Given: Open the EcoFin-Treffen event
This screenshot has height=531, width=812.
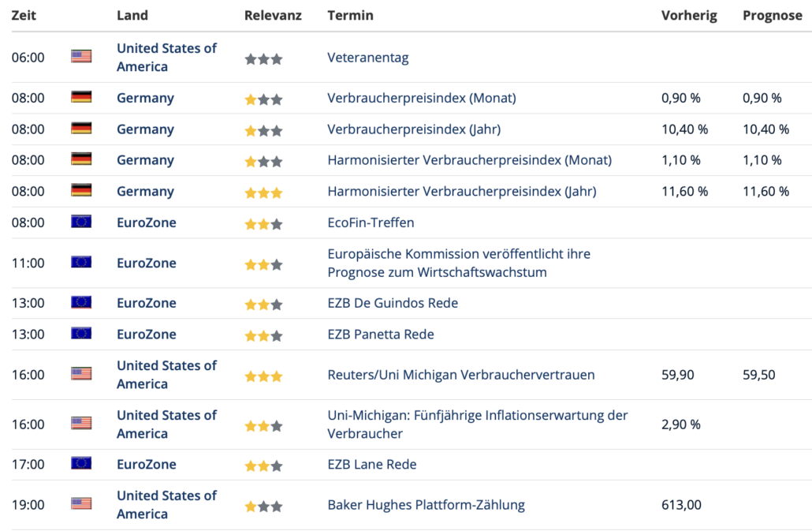Looking at the screenshot, I should (x=371, y=222).
